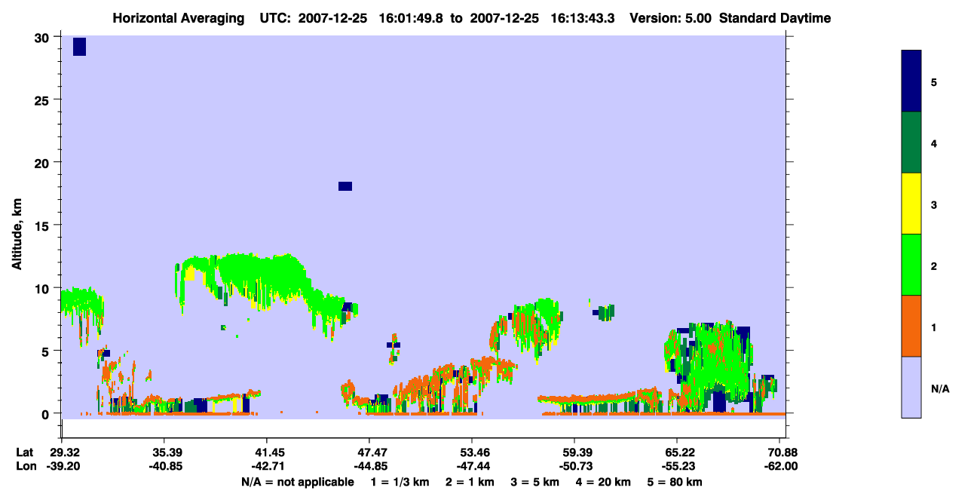
Task: Click the legend text '5 = 80 km'
Action: 675,482
